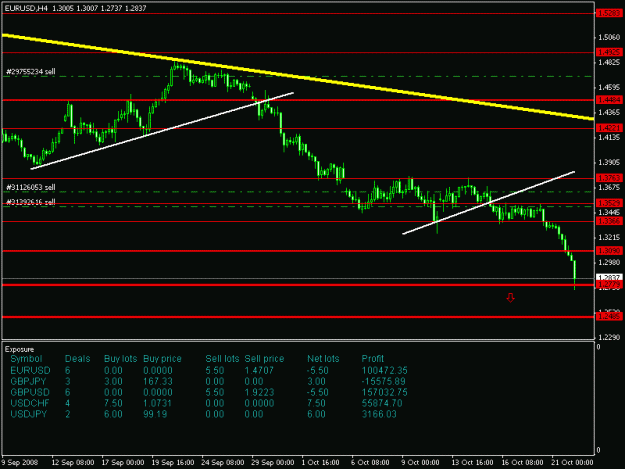625x469 pixels.
Task: Click the Profit column header
Action: (373, 359)
